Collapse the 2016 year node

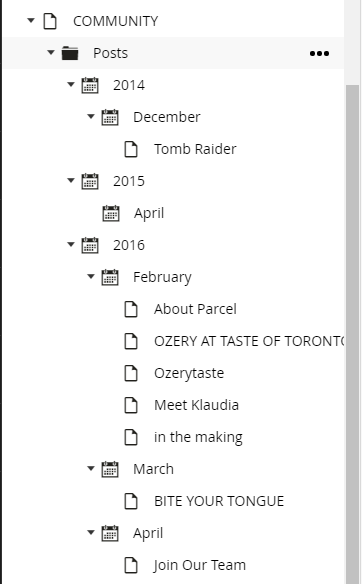point(71,244)
